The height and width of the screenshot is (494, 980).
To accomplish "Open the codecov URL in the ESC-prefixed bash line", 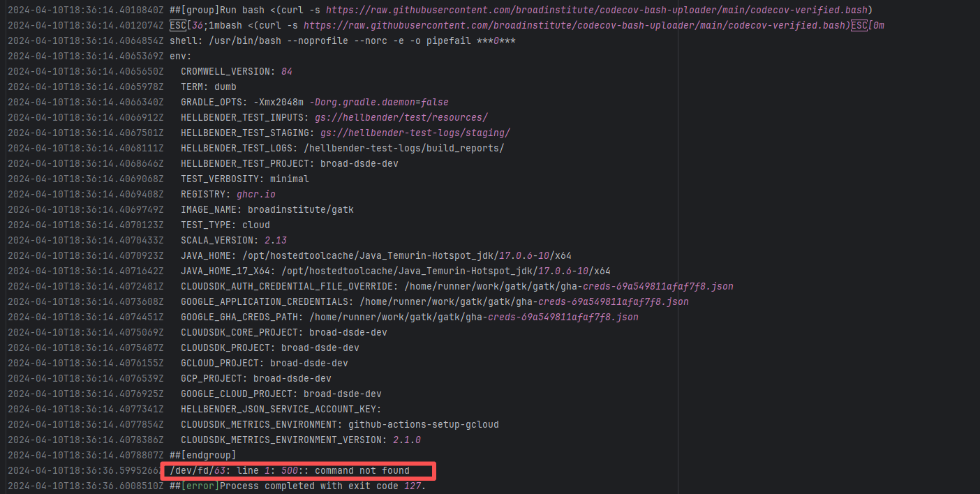I will pos(576,25).
